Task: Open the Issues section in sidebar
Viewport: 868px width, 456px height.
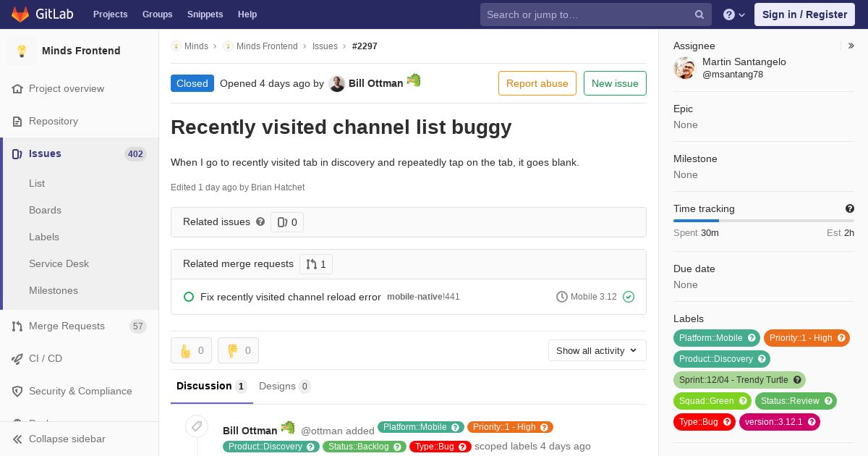Action: 80,153
